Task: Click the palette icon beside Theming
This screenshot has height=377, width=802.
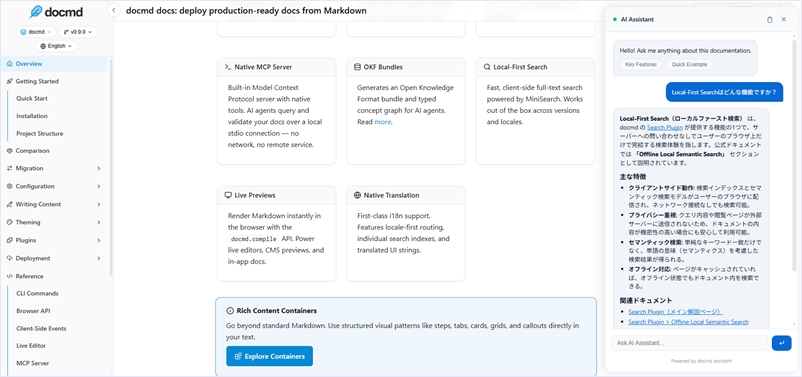Action: click(10, 222)
